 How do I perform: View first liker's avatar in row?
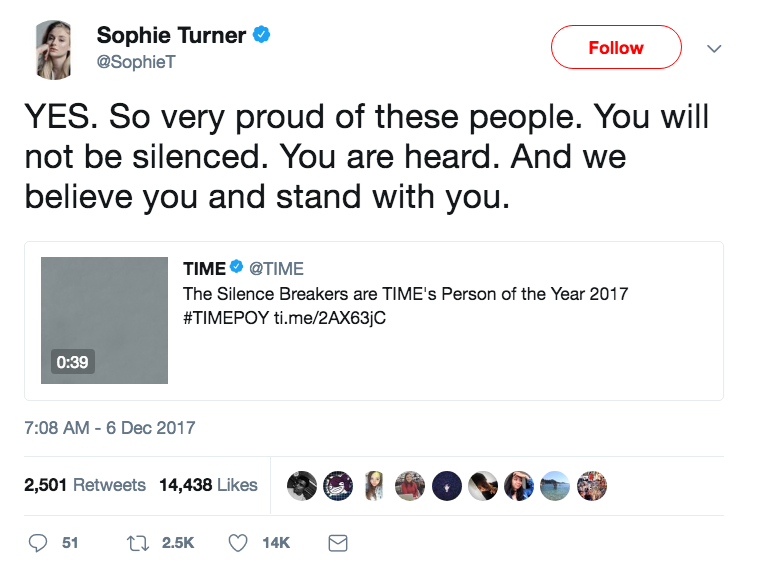301,485
